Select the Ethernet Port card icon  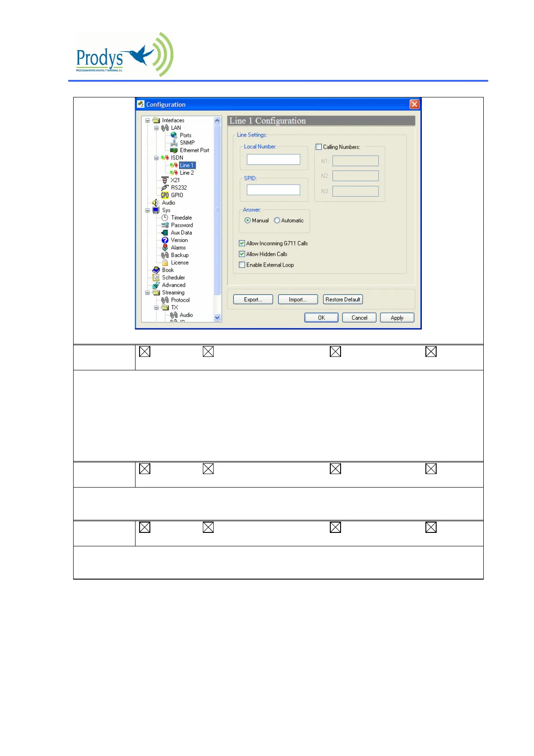[x=174, y=150]
